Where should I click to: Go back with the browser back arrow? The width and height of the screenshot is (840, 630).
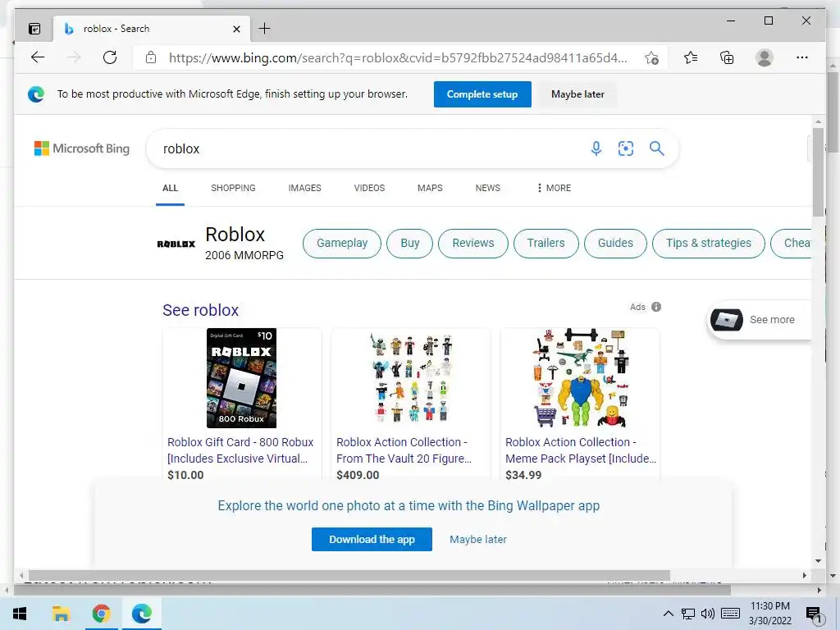[38, 57]
